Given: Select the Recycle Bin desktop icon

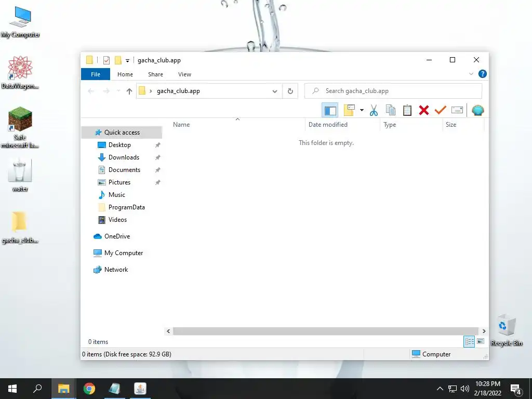Looking at the screenshot, I should (506, 329).
